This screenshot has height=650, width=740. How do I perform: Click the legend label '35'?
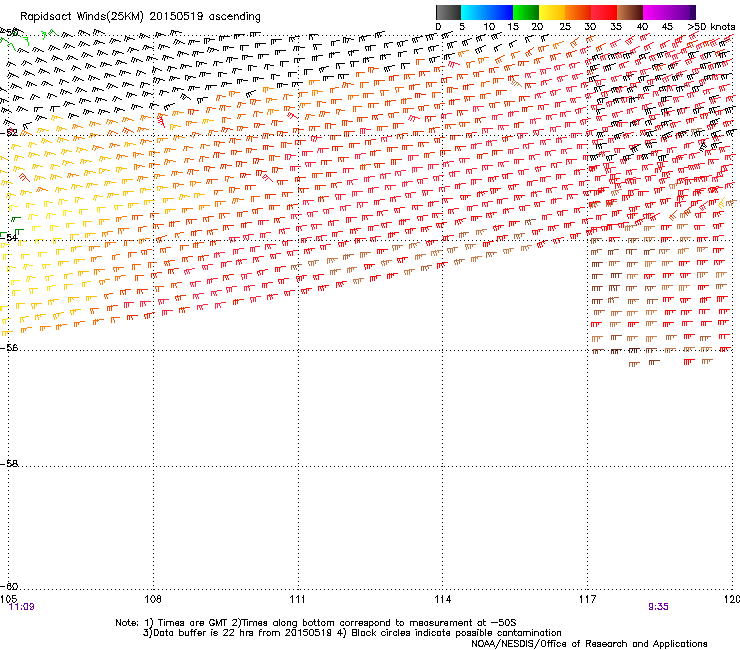616,27
